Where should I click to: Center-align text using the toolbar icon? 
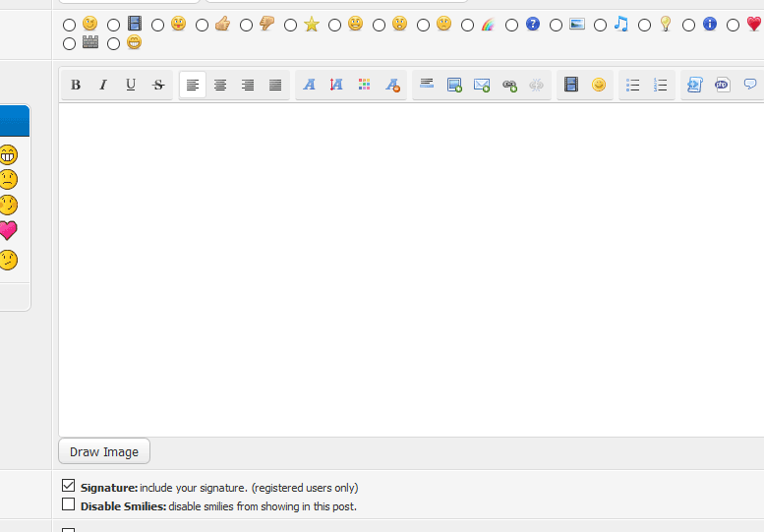pyautogui.click(x=220, y=86)
